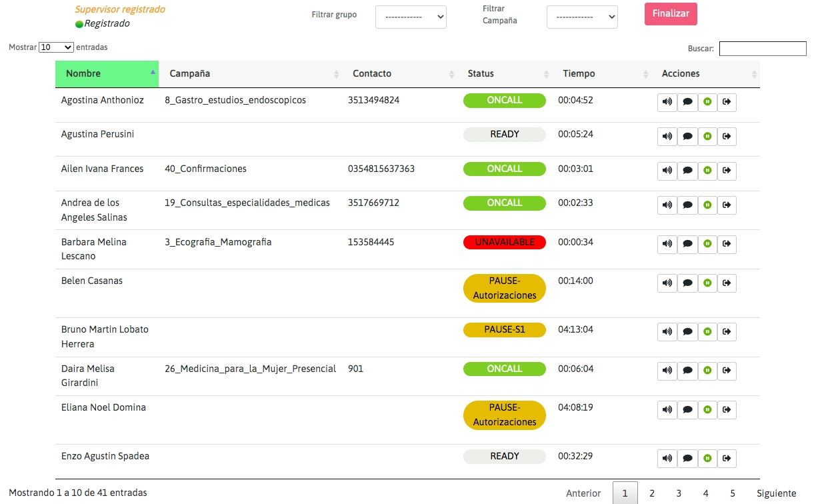Click the green Nombre column header
Screen dimensions: 814x504
tap(107, 74)
